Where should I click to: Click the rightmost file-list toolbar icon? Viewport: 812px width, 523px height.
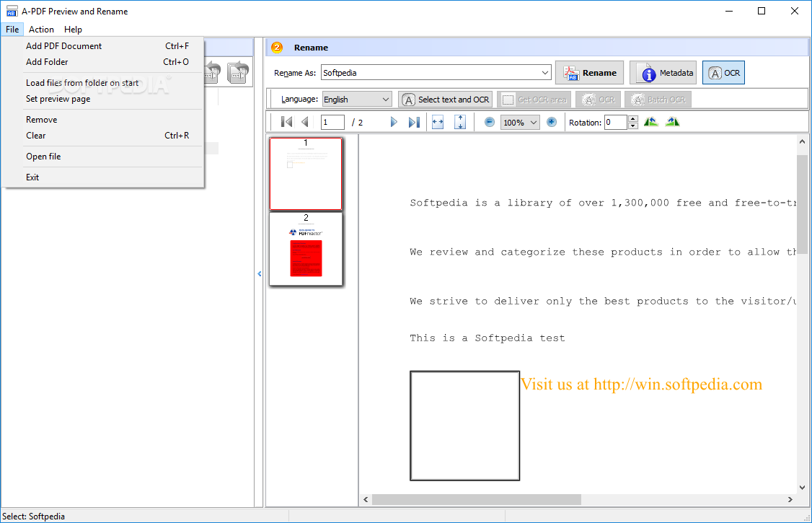[x=238, y=71]
